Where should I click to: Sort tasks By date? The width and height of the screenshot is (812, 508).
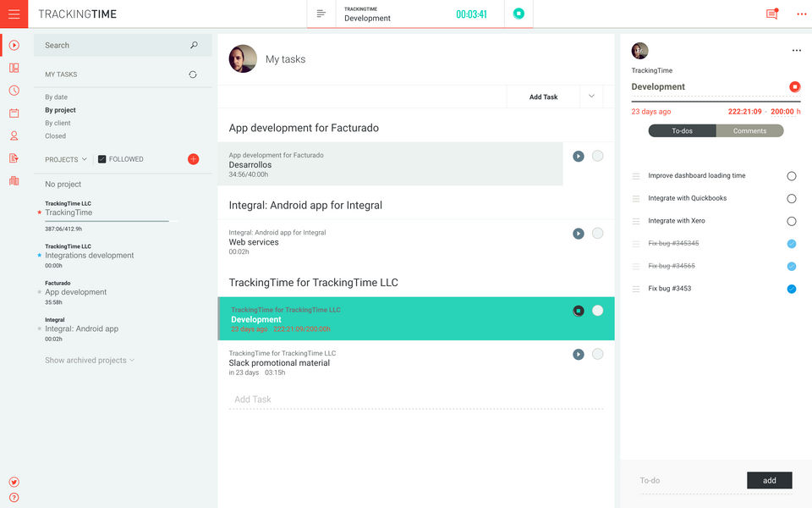tap(56, 97)
